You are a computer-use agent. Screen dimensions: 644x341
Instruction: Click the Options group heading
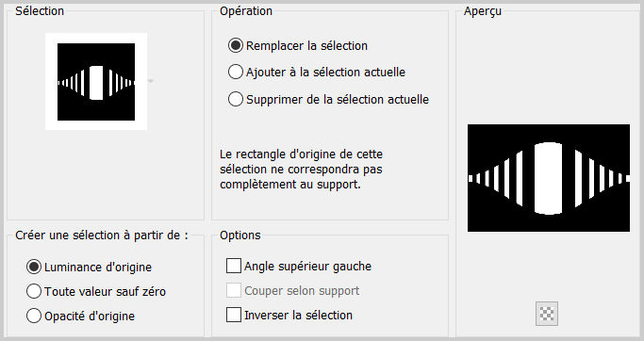(x=240, y=235)
